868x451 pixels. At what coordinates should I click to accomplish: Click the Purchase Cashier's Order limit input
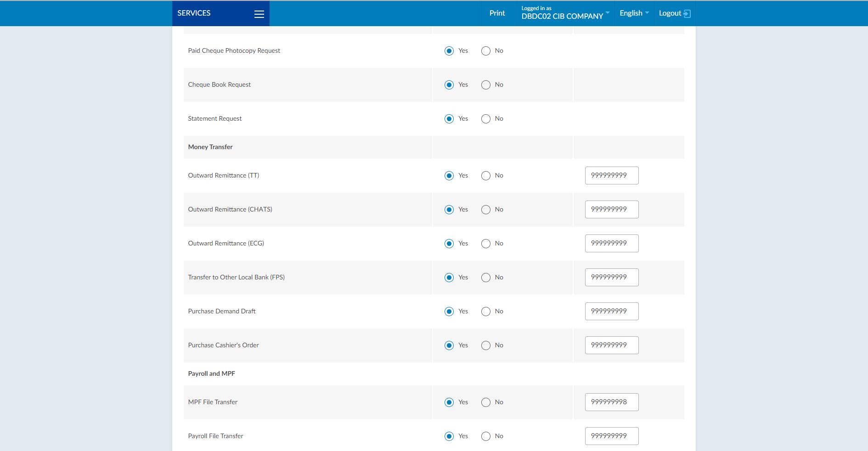(611, 345)
